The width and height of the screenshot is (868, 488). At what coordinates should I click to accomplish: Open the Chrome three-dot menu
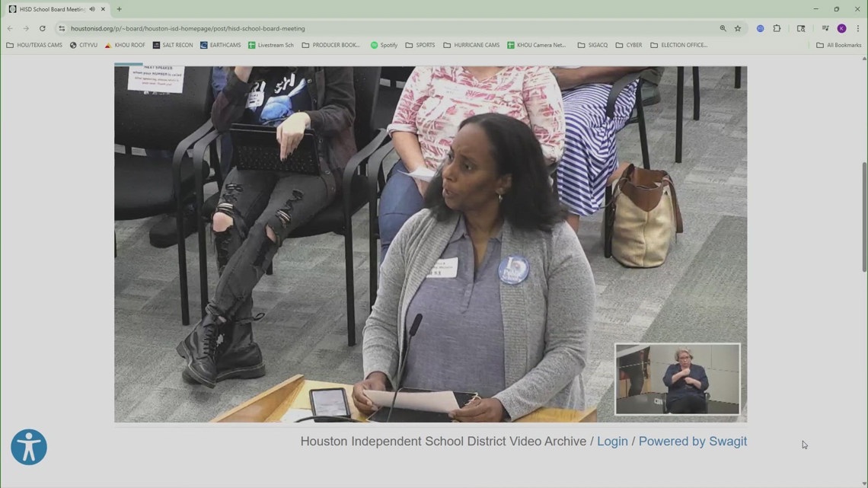click(860, 28)
